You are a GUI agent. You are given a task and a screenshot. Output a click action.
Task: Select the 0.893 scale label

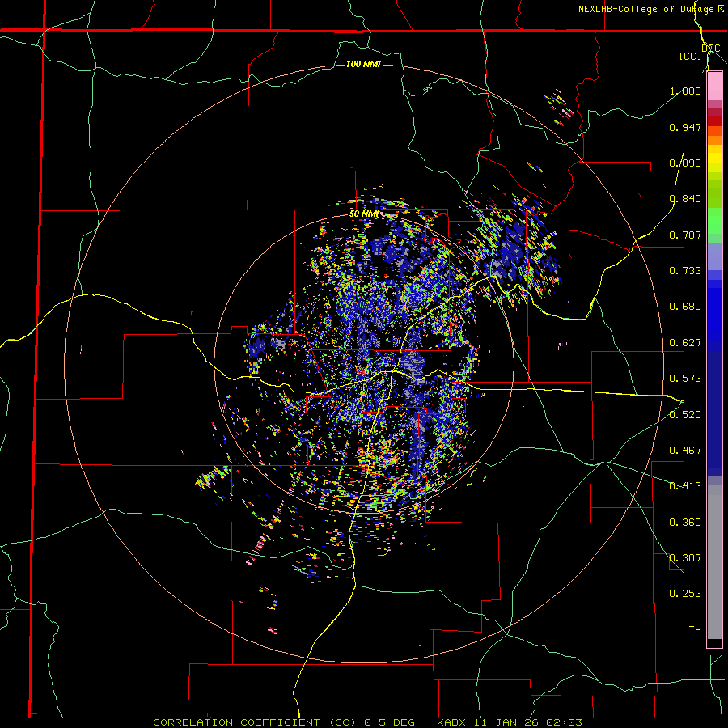click(685, 163)
